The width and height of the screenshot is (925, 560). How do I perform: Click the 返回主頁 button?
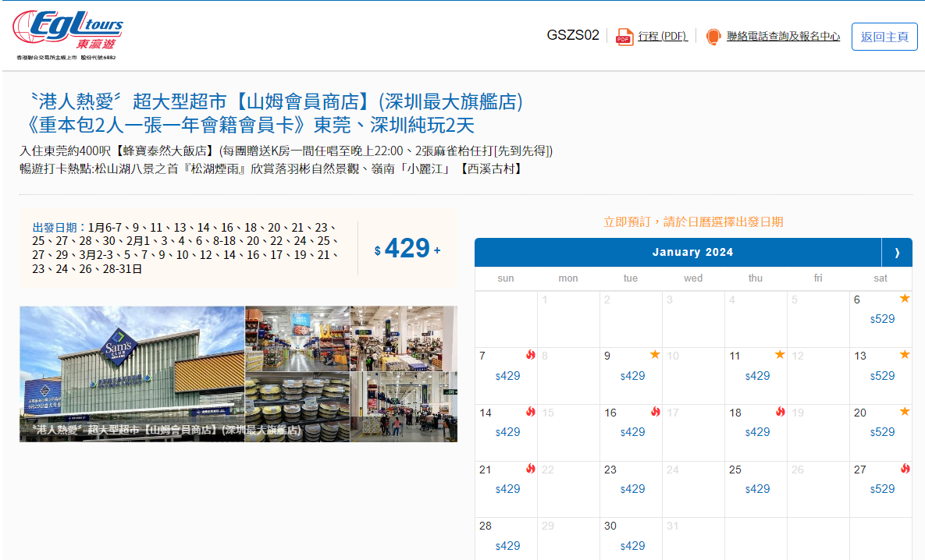[x=884, y=36]
